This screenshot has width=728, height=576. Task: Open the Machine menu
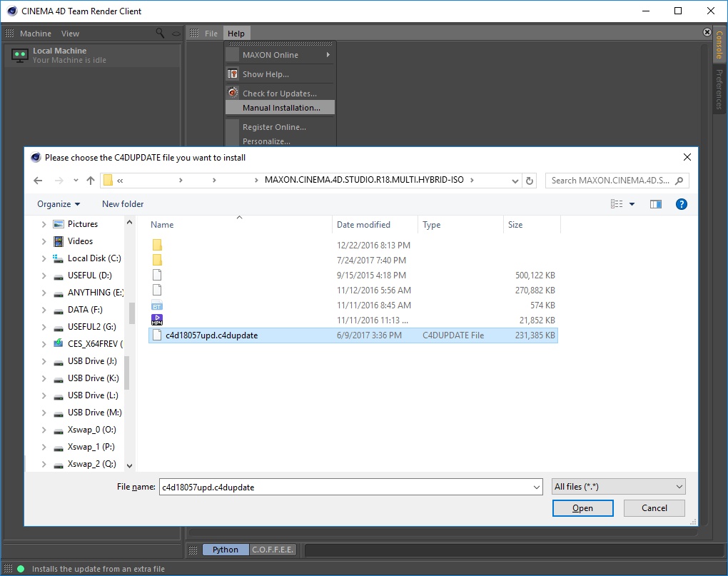click(35, 34)
